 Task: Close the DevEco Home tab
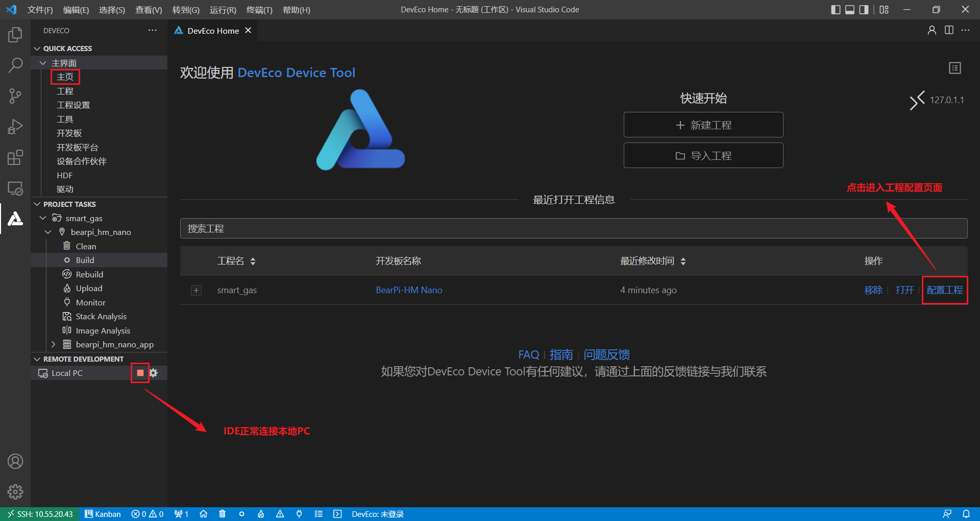pyautogui.click(x=248, y=31)
